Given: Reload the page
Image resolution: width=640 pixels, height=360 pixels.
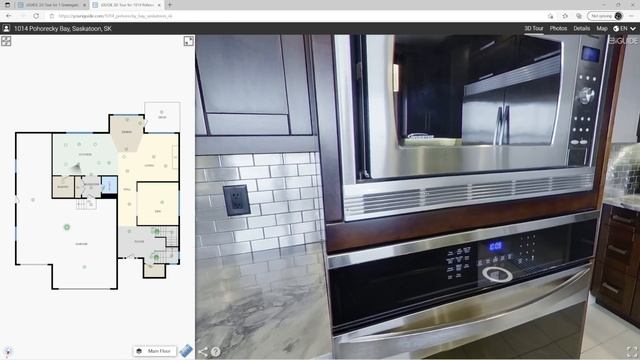Looking at the screenshot, I should tap(36, 16).
